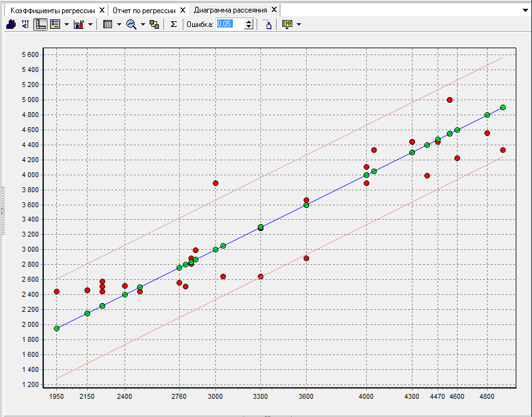Click the legend list icon
The image size is (532, 417).
pos(55,24)
